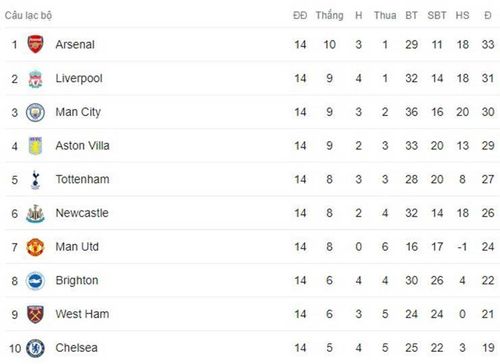Click the West Ham crest icon
The width and height of the screenshot is (500, 364).
coord(35,314)
